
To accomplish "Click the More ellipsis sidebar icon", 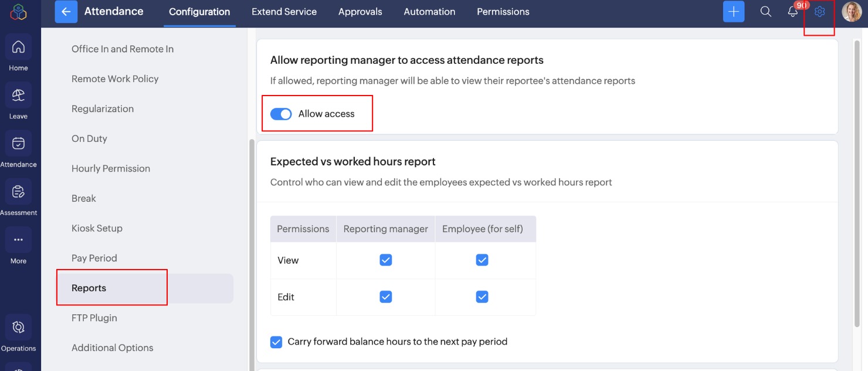I will tap(18, 240).
